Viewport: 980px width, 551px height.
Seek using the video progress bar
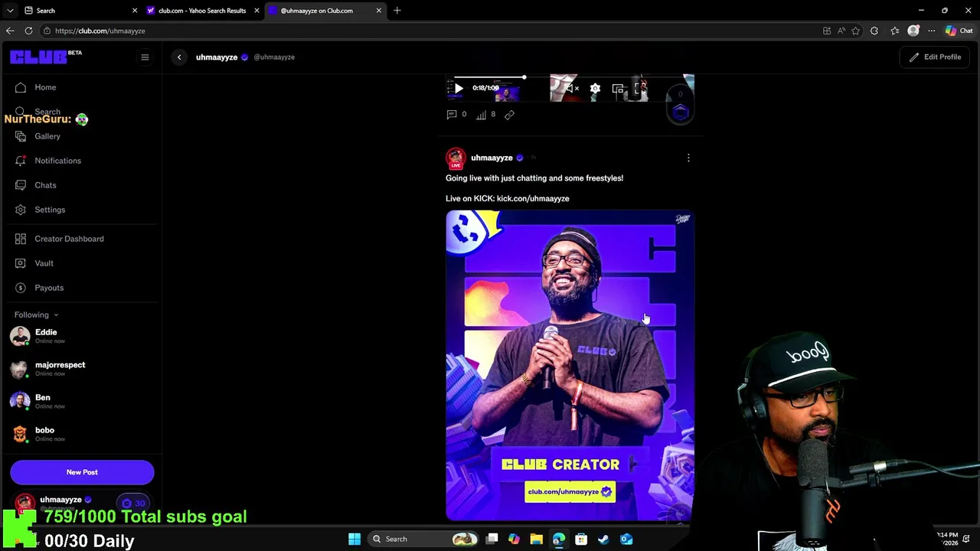570,77
